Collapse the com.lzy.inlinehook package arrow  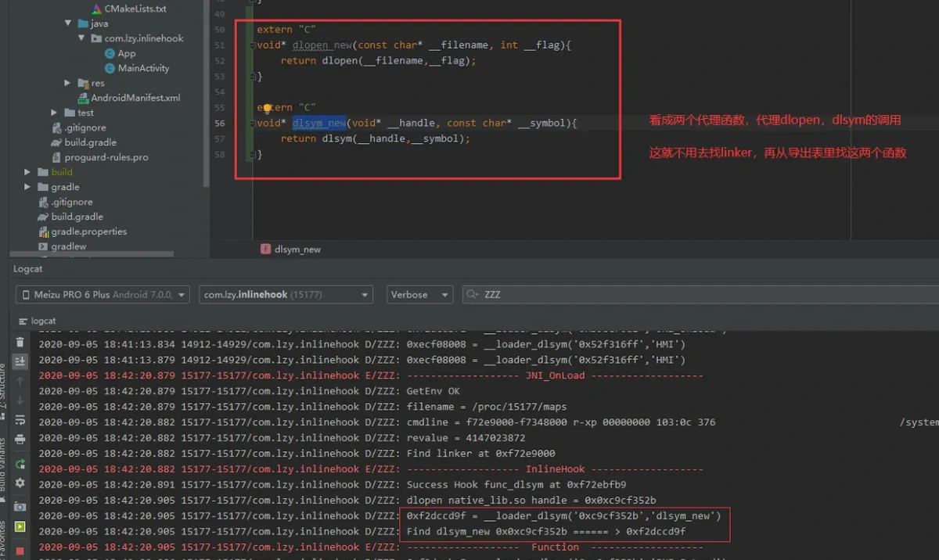pyautogui.click(x=81, y=38)
